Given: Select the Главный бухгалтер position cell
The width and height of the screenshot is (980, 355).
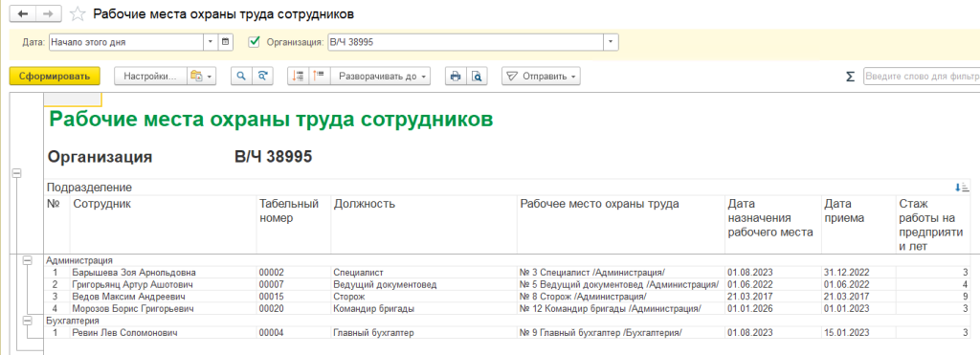Looking at the screenshot, I should (x=424, y=333).
